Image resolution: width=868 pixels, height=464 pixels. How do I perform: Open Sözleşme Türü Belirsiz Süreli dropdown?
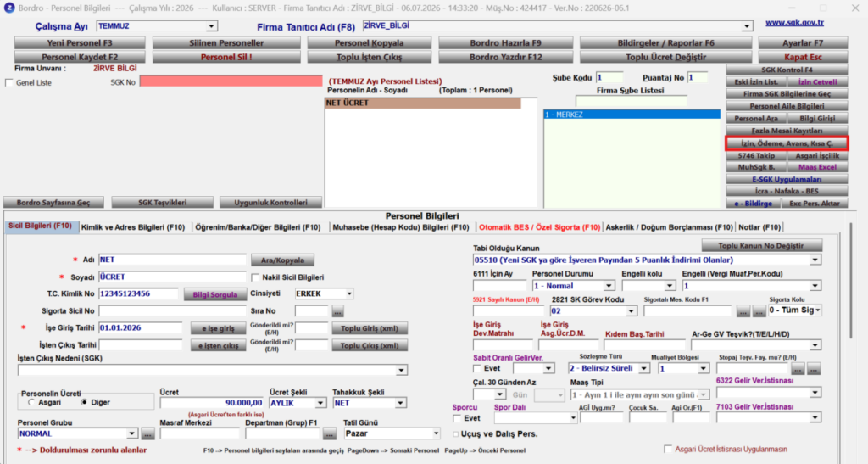tap(643, 369)
